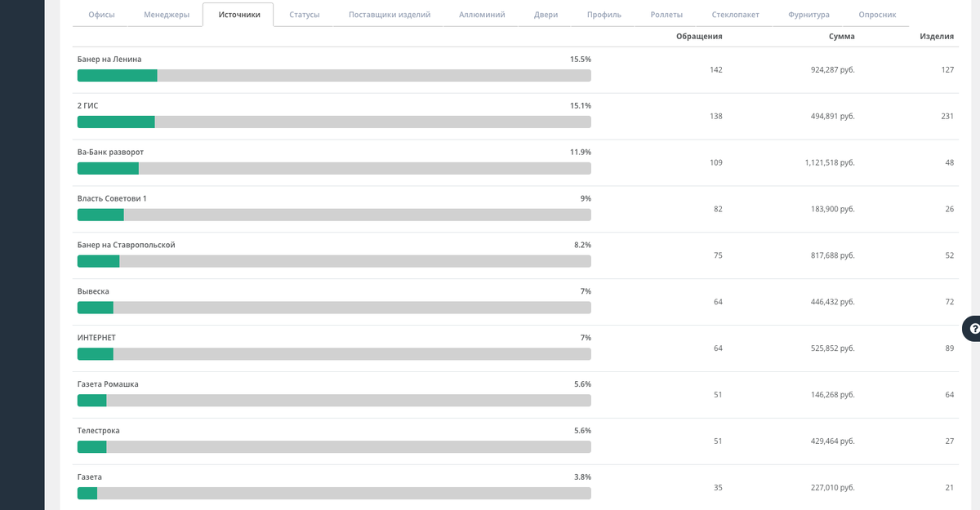Open the Двери tab
Image resolution: width=980 pixels, height=510 pixels.
[x=546, y=15]
